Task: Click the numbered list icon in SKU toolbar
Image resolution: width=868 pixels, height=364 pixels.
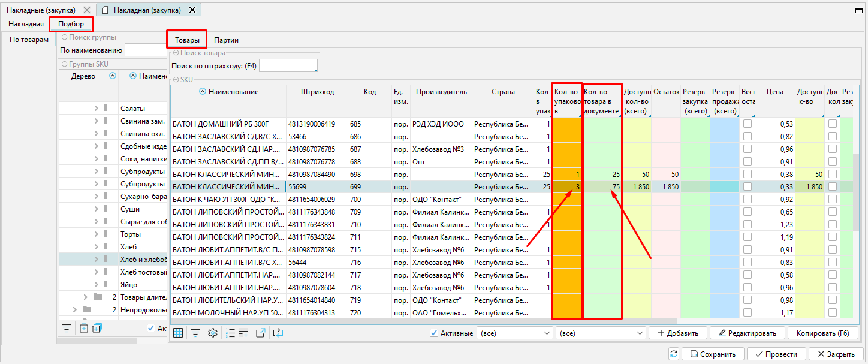Action: point(230,333)
